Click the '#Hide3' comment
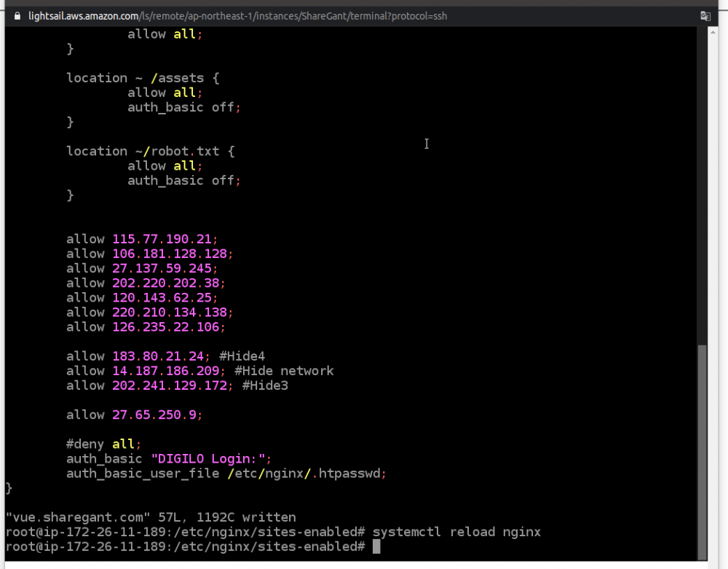The height and width of the screenshot is (569, 728). (x=265, y=385)
